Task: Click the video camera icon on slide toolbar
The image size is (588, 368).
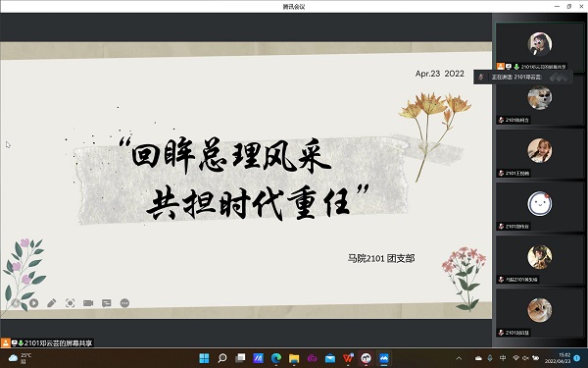Action: coord(88,303)
